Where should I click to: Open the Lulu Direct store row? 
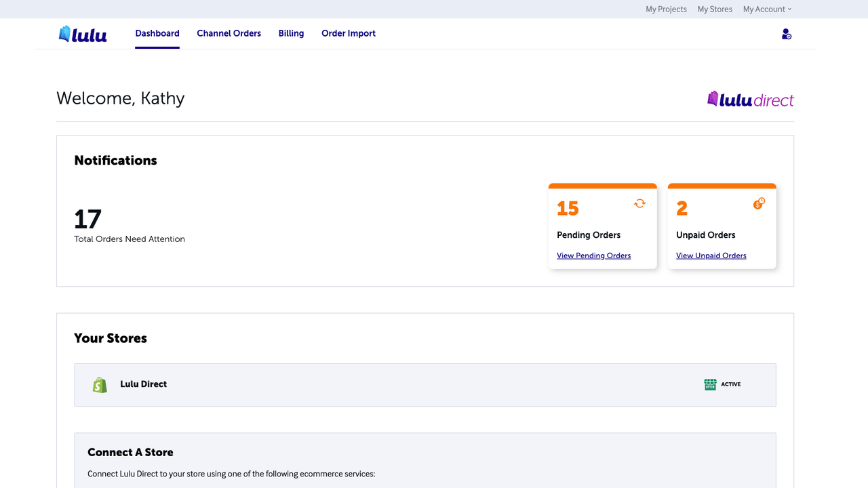coord(425,385)
